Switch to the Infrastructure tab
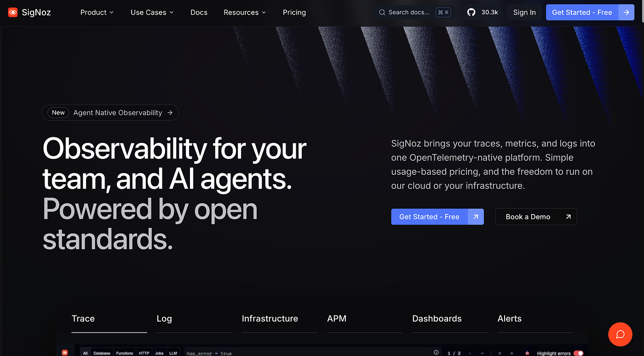The width and height of the screenshot is (644, 356). coord(279,319)
